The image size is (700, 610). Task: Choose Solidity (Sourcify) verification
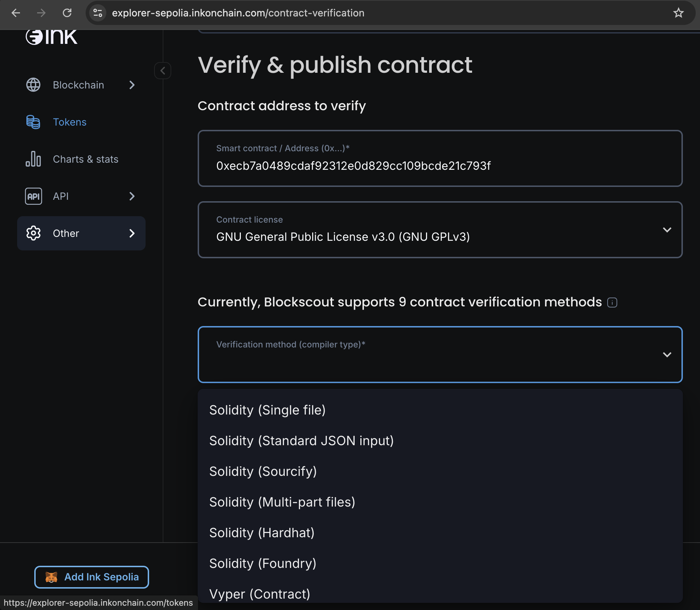tap(440, 472)
